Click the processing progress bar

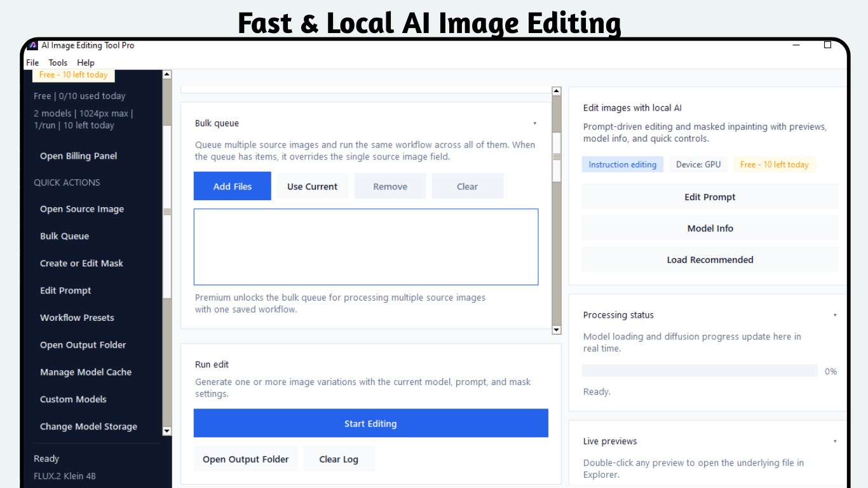tap(700, 371)
